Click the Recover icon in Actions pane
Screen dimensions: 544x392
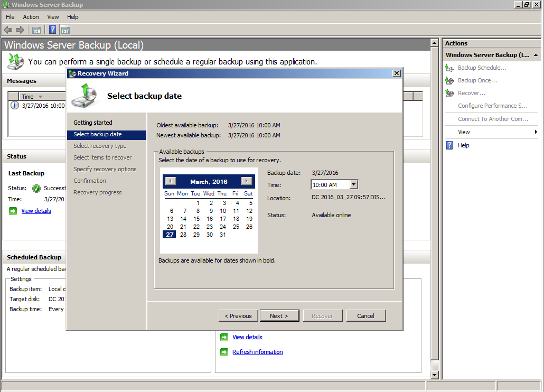[x=449, y=93]
